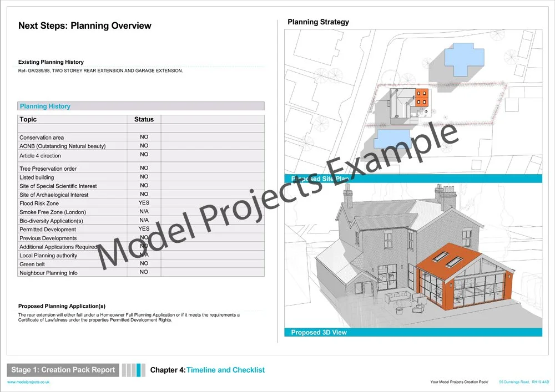Click the teal Proposed 3D View banner

click(319, 332)
